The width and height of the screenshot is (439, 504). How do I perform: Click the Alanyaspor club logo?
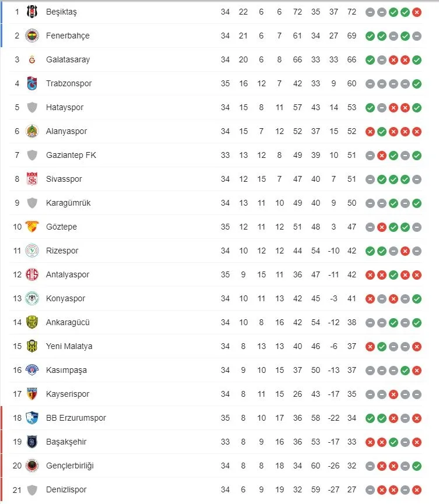tap(32, 131)
